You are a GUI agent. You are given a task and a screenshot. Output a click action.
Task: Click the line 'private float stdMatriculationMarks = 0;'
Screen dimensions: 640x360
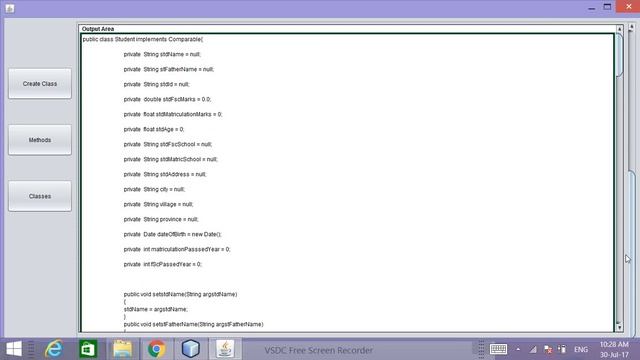click(x=173, y=114)
